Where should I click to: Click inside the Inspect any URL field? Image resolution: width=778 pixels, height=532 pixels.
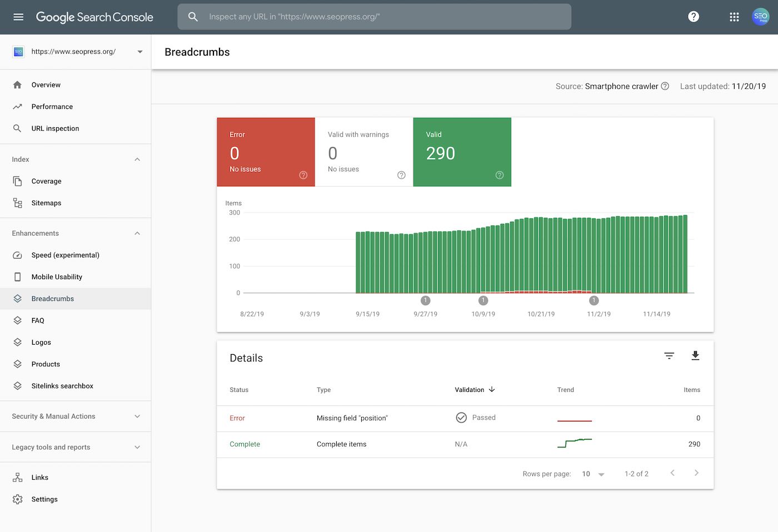click(374, 17)
